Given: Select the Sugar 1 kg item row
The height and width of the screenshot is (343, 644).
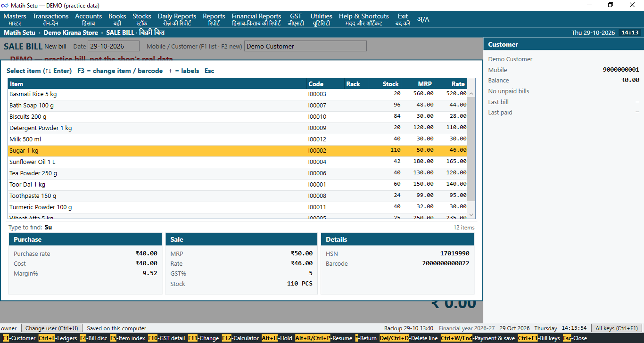Looking at the screenshot, I should click(238, 151).
